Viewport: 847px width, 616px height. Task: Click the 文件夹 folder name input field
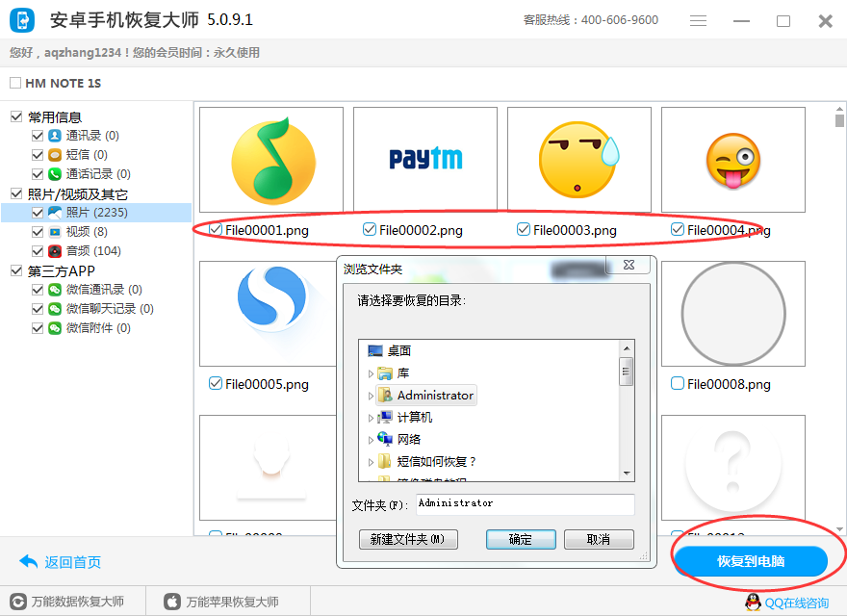pyautogui.click(x=525, y=503)
